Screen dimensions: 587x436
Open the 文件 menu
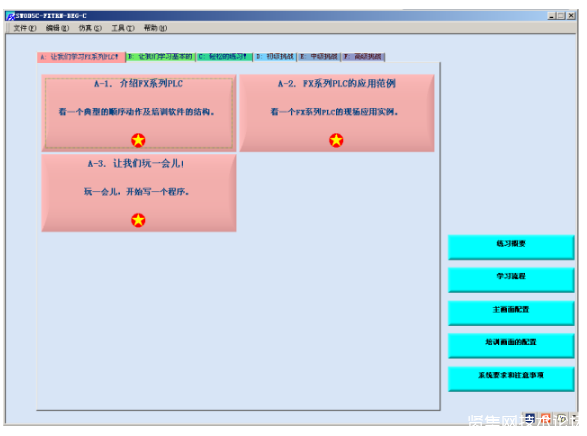coord(25,28)
